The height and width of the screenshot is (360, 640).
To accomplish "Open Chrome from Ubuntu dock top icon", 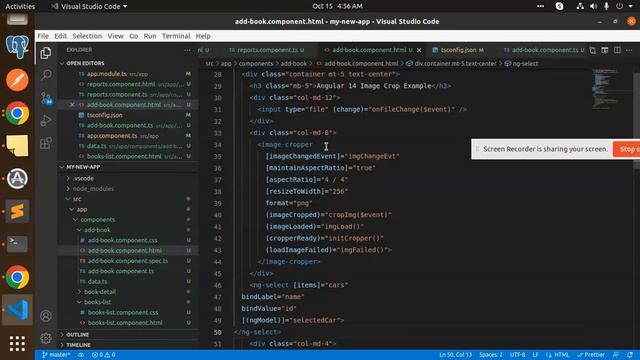I will (x=17, y=113).
